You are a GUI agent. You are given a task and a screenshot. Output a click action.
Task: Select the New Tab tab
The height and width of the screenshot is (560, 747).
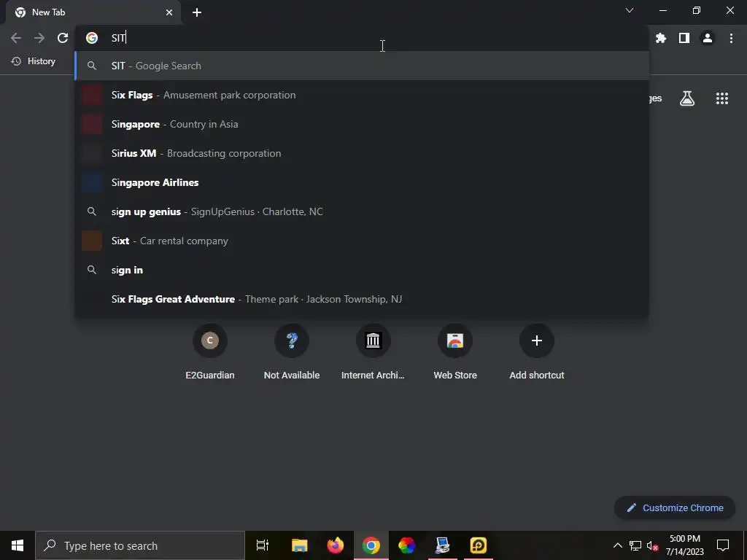[93, 12]
